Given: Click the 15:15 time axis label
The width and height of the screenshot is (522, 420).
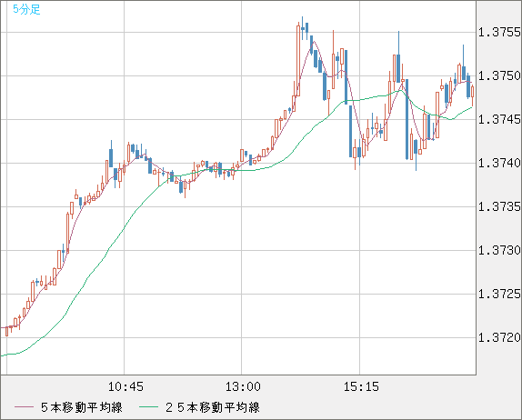Looking at the screenshot, I should click(361, 386).
